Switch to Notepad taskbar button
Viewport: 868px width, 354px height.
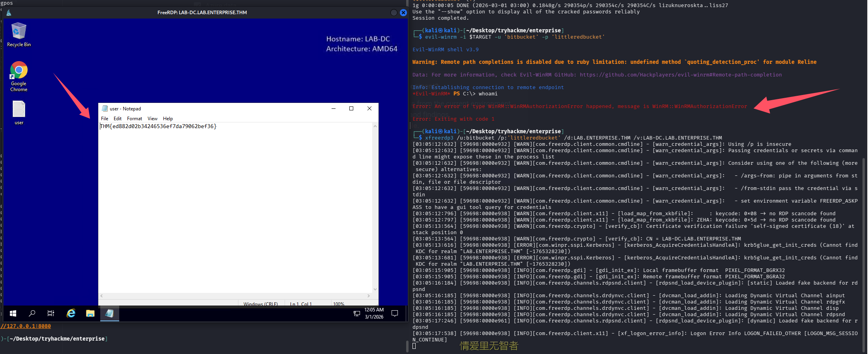tap(109, 313)
